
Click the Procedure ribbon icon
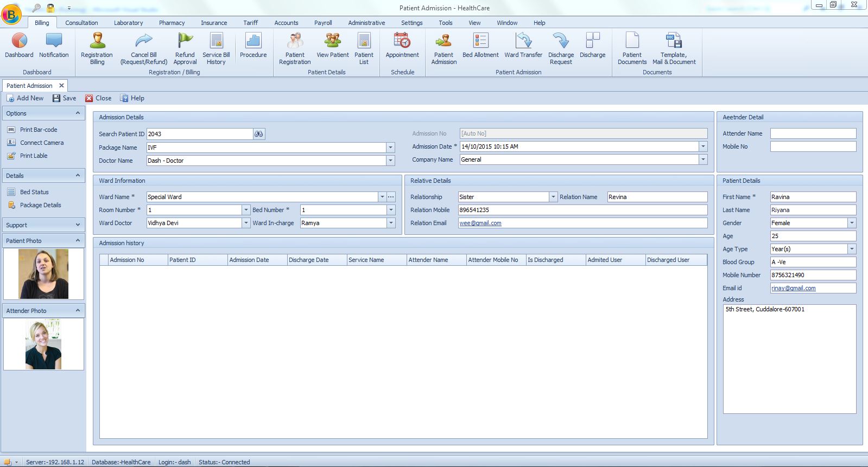tap(254, 45)
